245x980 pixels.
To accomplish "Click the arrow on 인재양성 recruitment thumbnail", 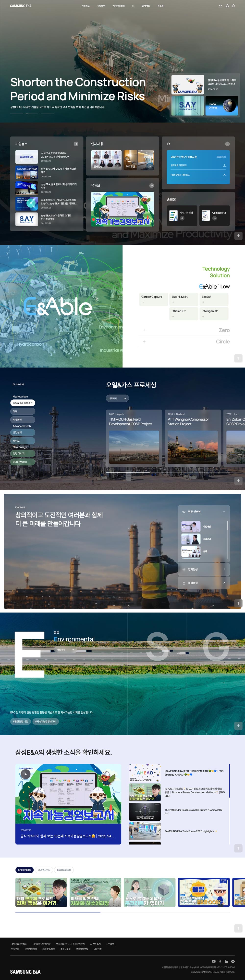I will click(x=117, y=166).
